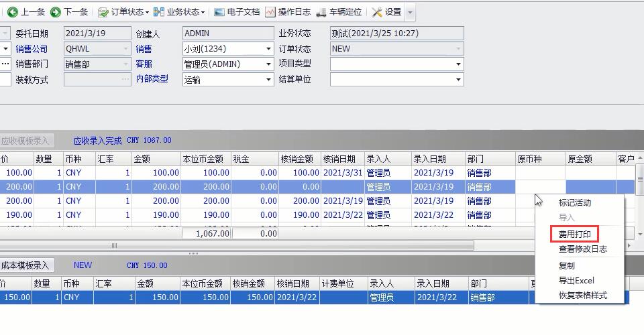Open 设置 from the toolbar

[x=387, y=12]
